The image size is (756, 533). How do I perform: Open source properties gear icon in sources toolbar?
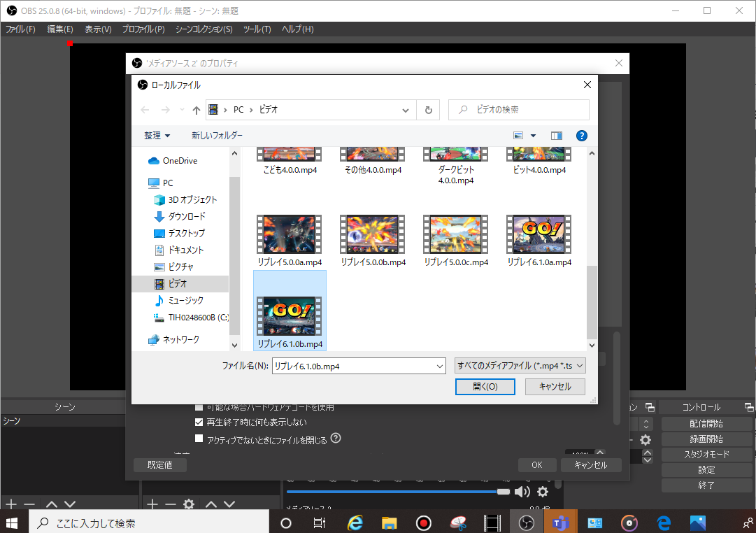189,504
